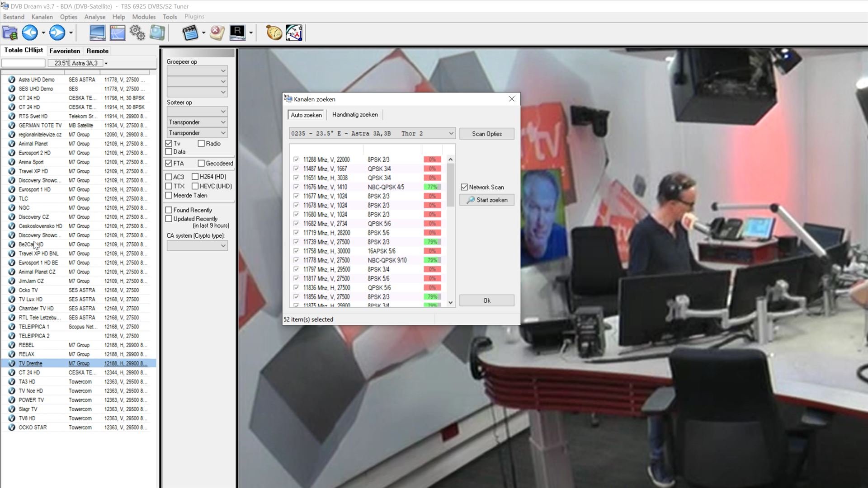
Task: Click the blue forward arrow icon
Action: click(57, 33)
